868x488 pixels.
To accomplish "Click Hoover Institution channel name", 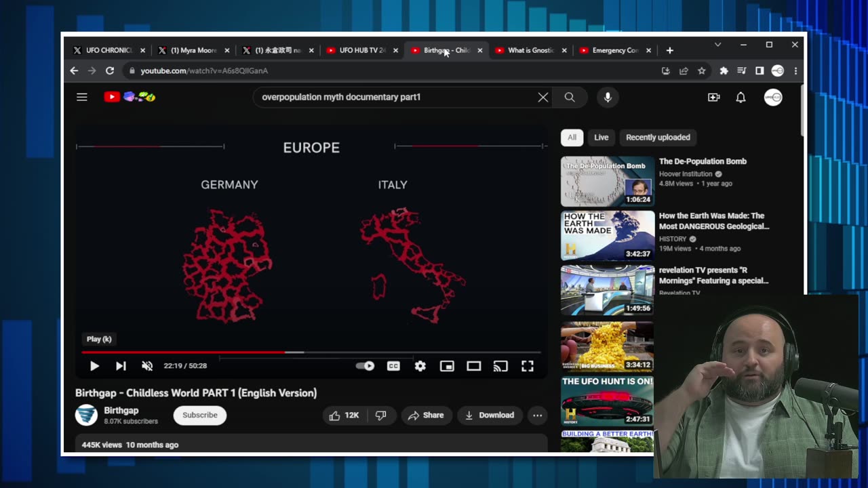I will pyautogui.click(x=686, y=174).
